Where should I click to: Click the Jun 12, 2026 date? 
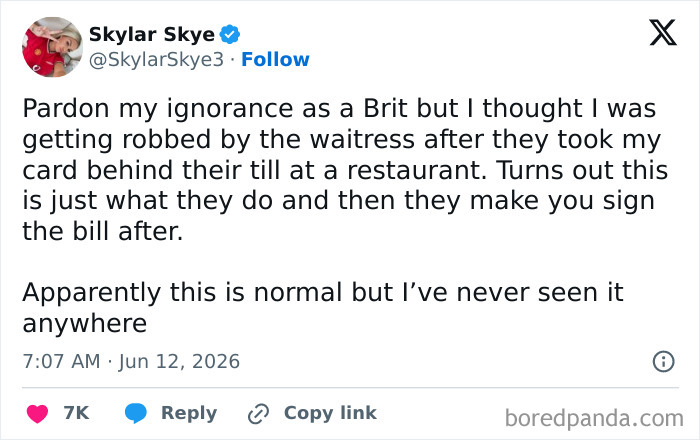179,361
